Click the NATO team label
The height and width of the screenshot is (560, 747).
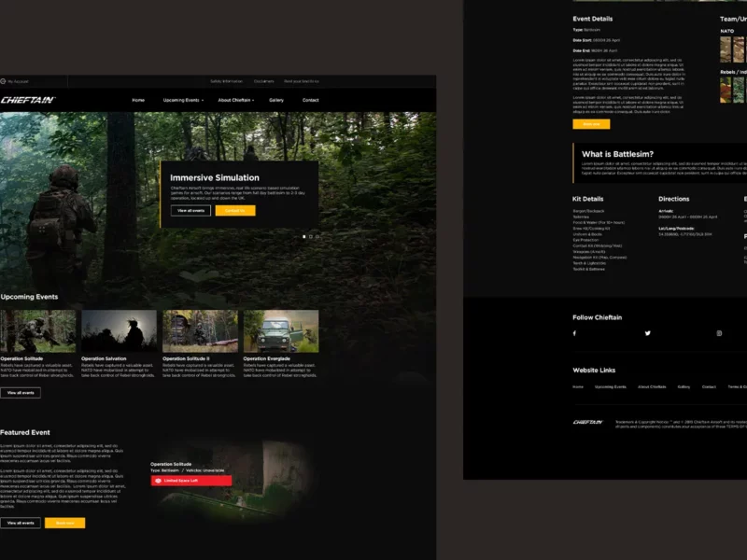coord(727,31)
